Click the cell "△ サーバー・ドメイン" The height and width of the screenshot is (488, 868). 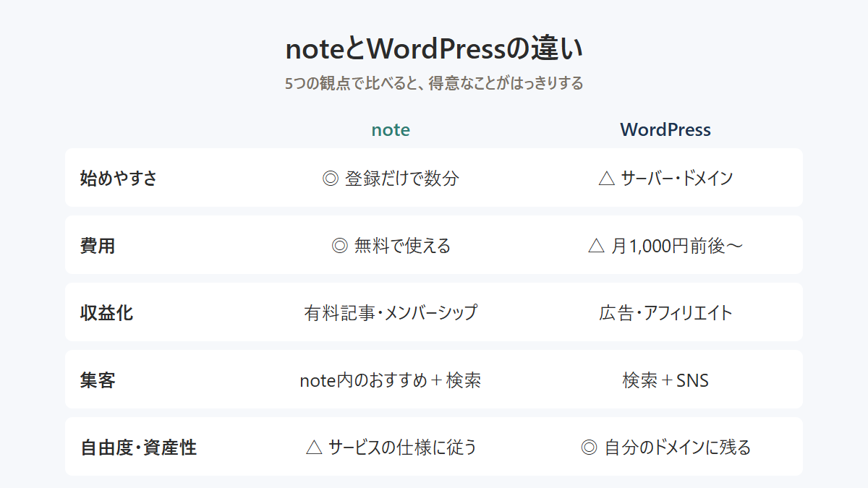click(x=665, y=178)
